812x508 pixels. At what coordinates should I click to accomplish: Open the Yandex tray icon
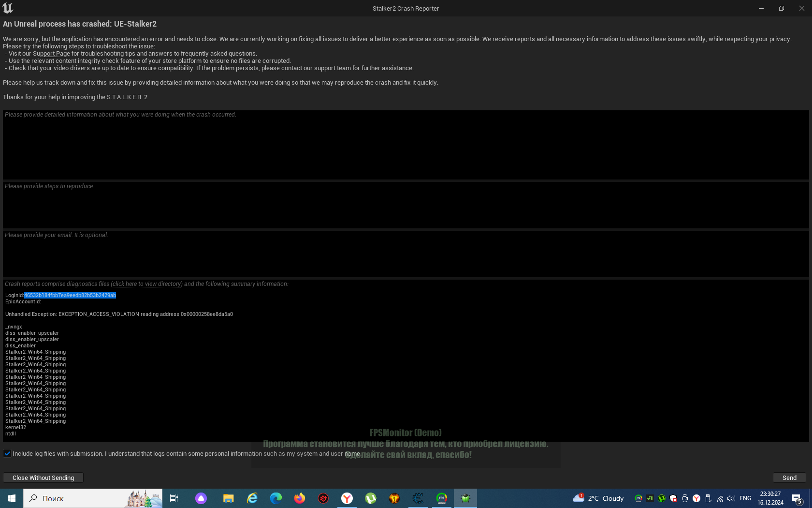[696, 498]
